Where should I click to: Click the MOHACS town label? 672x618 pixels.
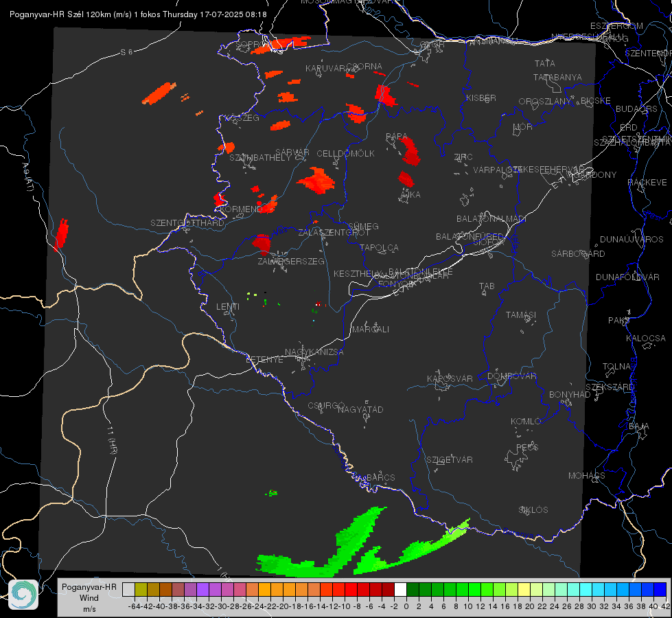click(x=587, y=475)
